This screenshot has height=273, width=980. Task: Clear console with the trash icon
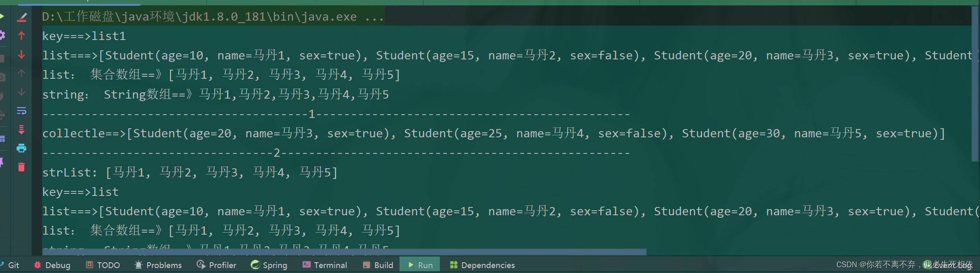tap(21, 167)
